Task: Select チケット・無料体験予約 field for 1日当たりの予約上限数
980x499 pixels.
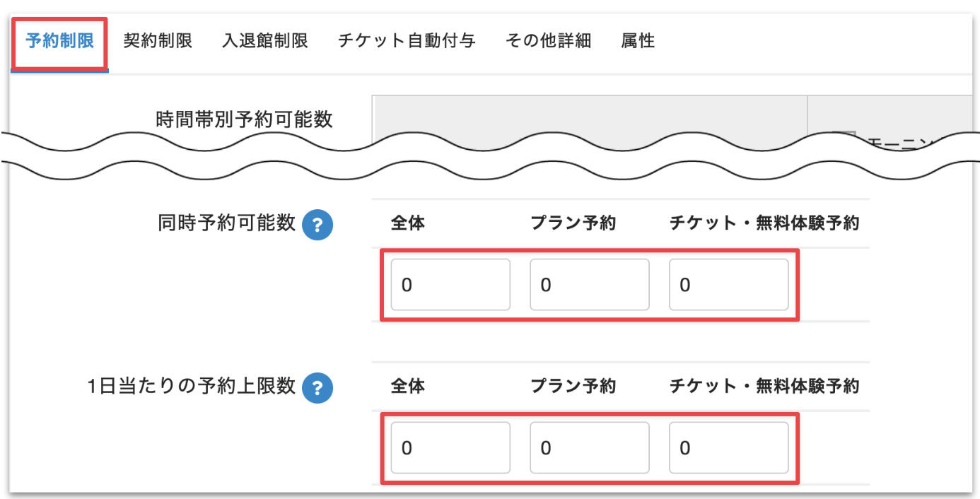Action: (729, 447)
